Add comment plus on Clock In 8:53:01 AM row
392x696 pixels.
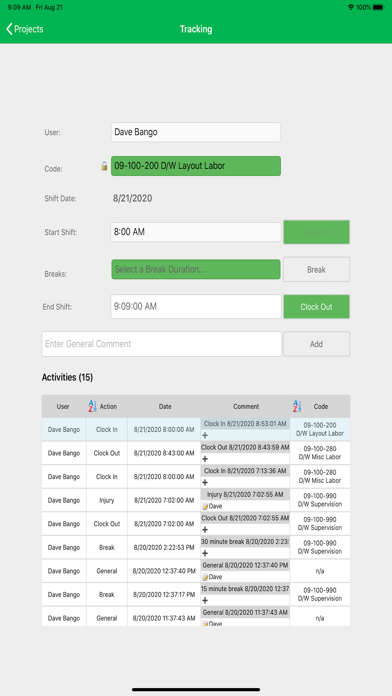coord(205,435)
